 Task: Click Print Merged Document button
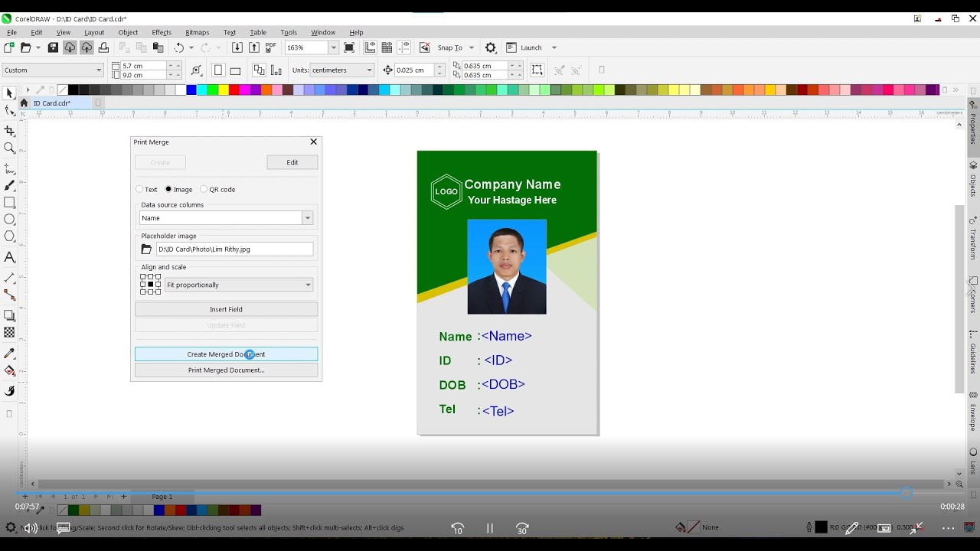pyautogui.click(x=226, y=370)
